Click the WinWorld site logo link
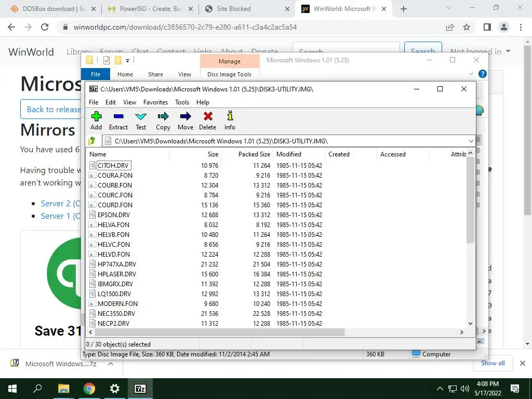This screenshot has height=399, width=532. [31, 51]
